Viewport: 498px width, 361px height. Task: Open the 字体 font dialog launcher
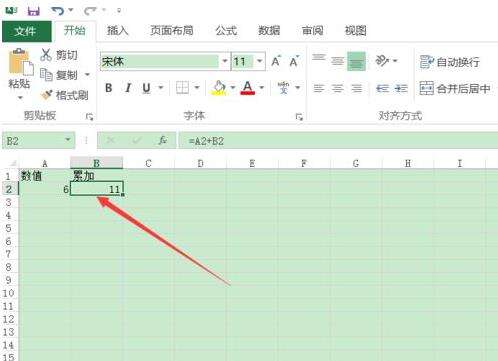[x=299, y=116]
